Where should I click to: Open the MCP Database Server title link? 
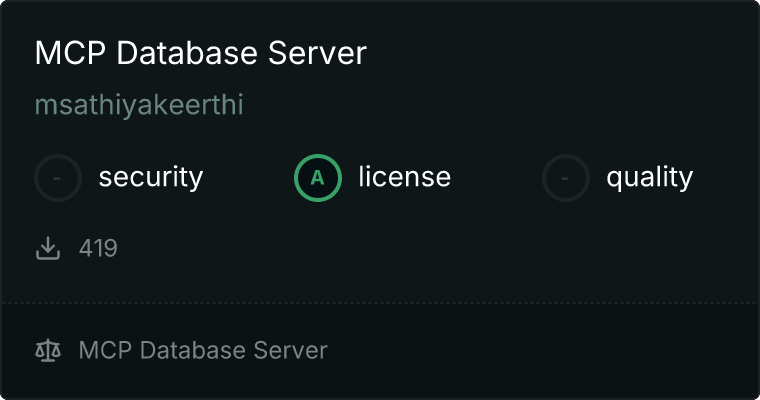point(200,54)
